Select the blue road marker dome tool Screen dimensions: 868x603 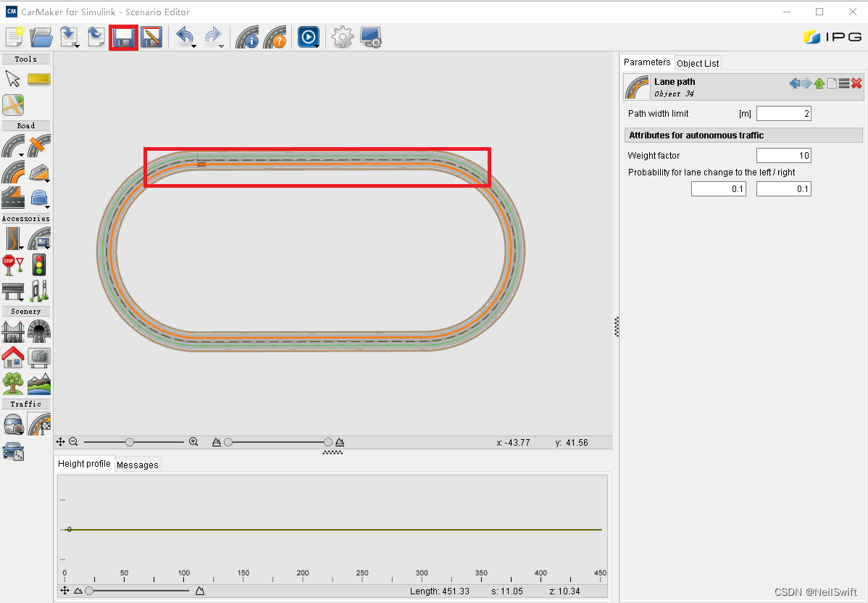[38, 198]
